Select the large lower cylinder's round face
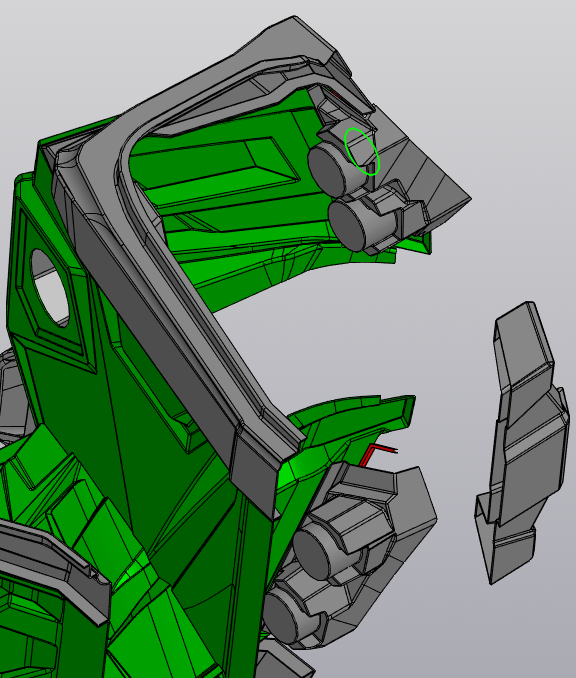This screenshot has height=678, width=576. tap(315, 555)
